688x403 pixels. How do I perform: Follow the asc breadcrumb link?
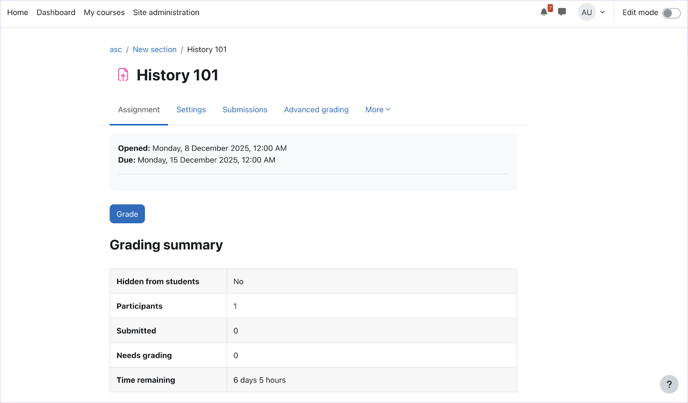coord(116,49)
